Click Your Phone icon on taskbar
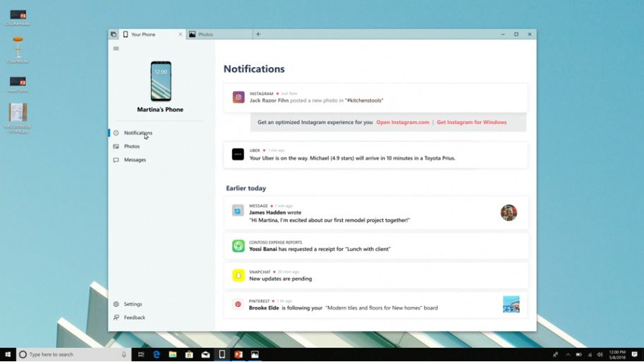Screen dimensions: 644x362 tap(221, 354)
